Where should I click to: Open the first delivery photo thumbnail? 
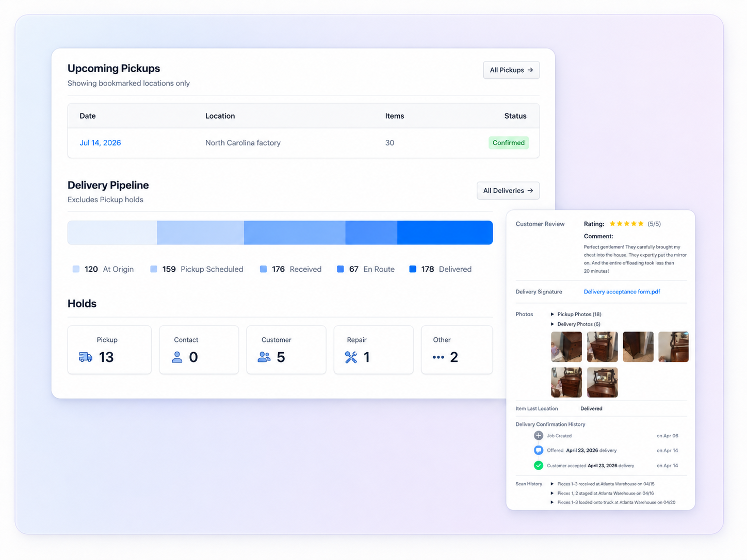(566, 347)
